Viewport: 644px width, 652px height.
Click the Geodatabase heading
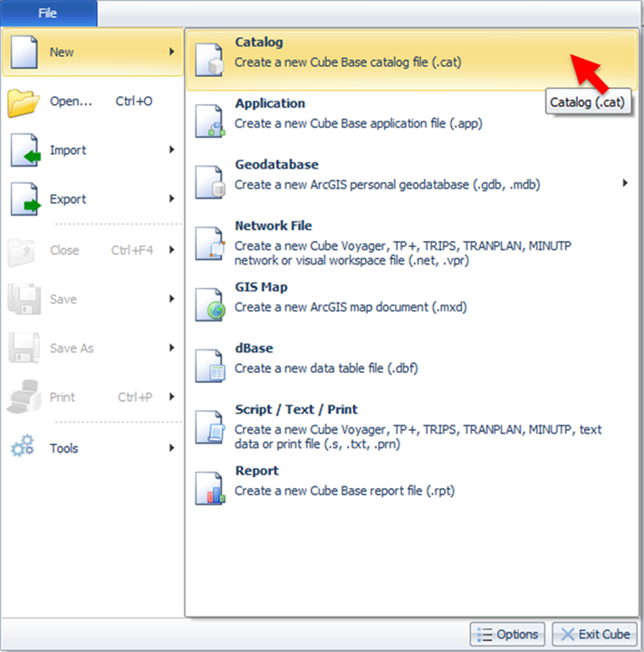(x=276, y=165)
